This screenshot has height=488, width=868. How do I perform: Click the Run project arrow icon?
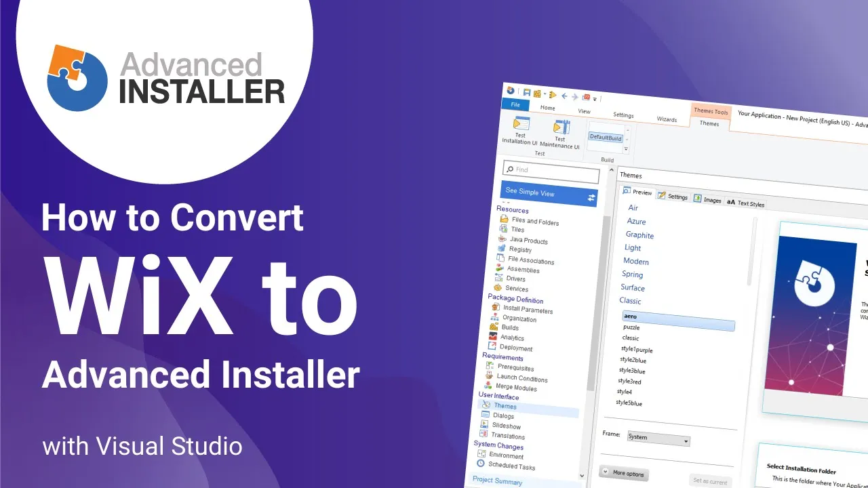click(x=553, y=95)
